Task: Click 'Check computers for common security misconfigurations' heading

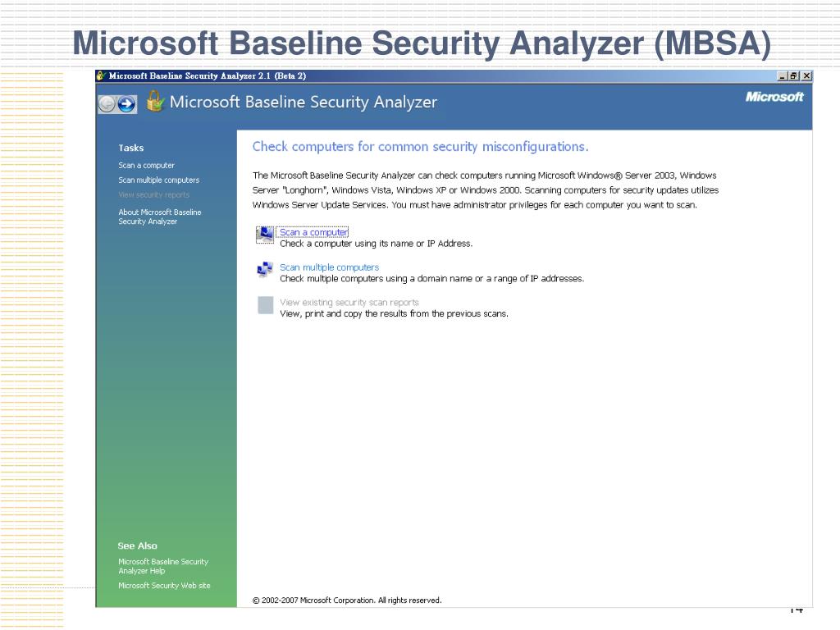Action: [x=420, y=147]
